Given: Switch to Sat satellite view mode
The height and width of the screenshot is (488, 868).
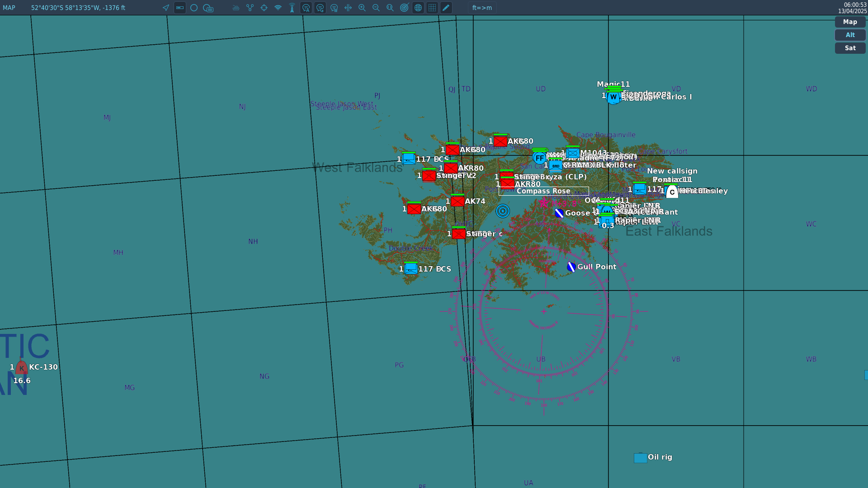Looking at the screenshot, I should (x=850, y=48).
